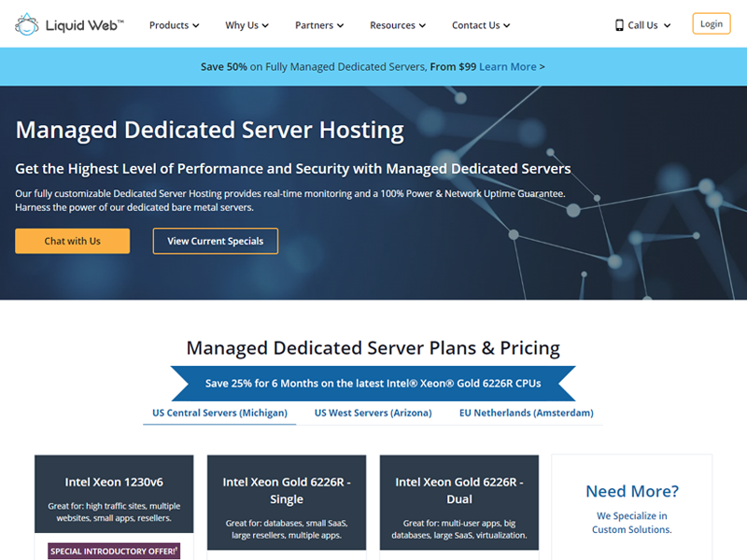
Task: Open the Partners dropdown
Action: point(319,25)
